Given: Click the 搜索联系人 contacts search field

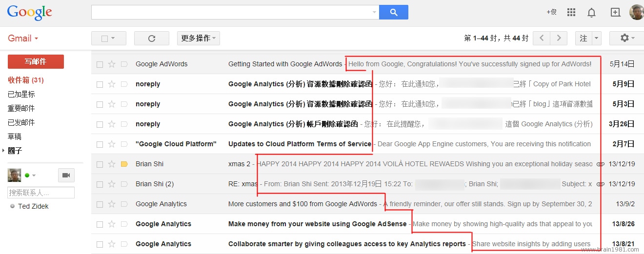Looking at the screenshot, I should pos(41,193).
